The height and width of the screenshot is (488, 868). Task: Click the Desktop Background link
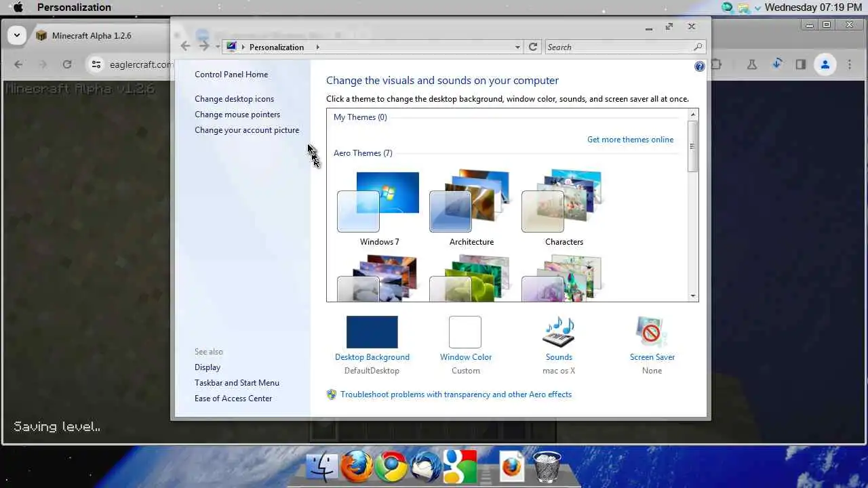(372, 357)
